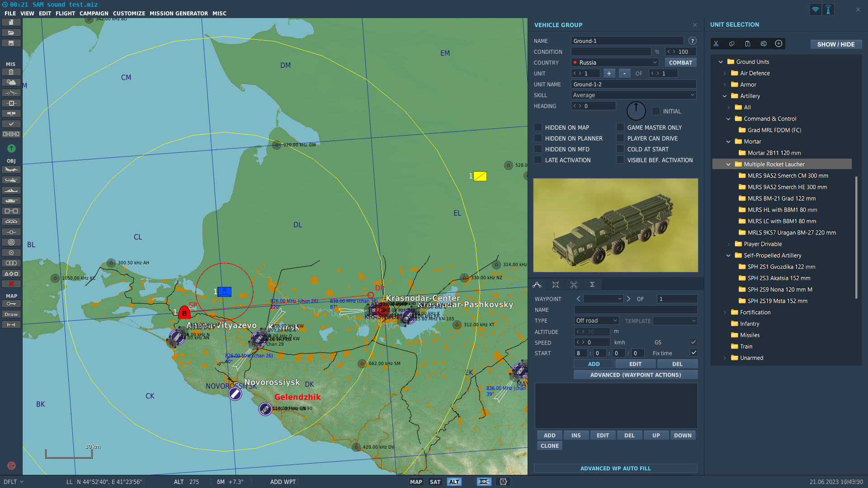Click the group NAME field Ground-1

[x=627, y=41]
